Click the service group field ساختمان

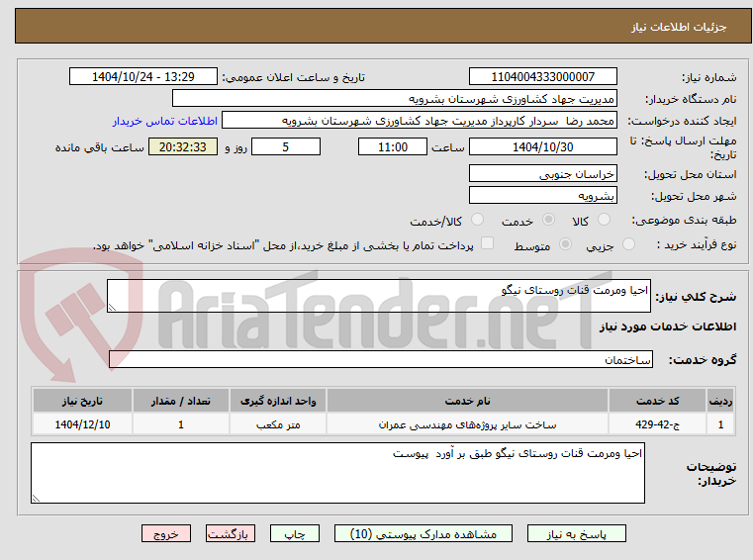381,360
